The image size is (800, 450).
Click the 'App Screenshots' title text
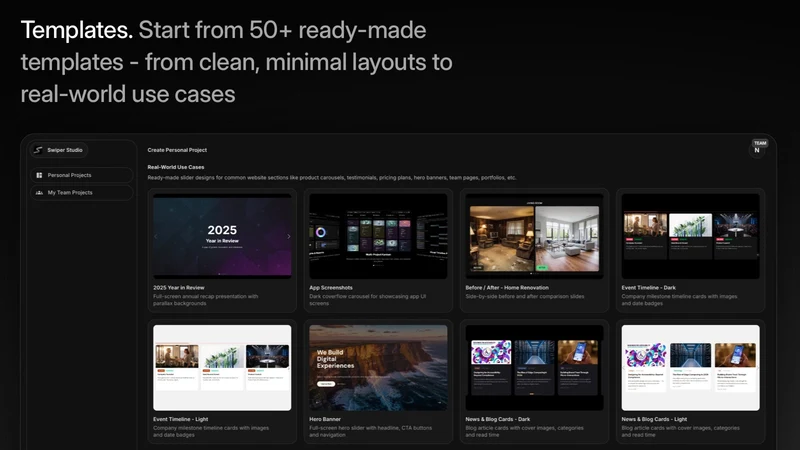tap(331, 288)
